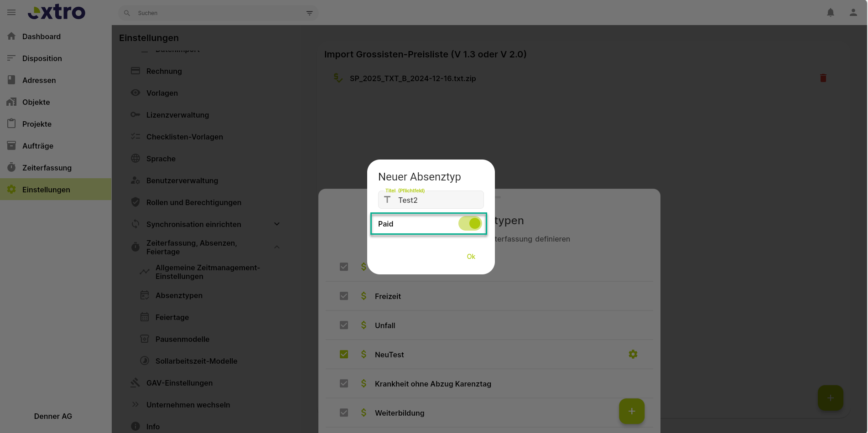
Task: Click file name SP_2025_TXT_B_2024-12-16.txt.zip
Action: pyautogui.click(x=413, y=78)
